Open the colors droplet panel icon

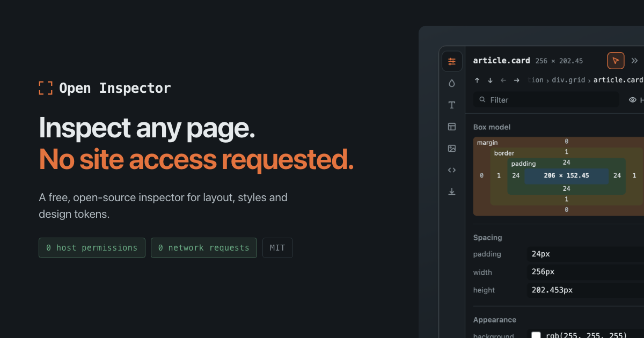452,83
